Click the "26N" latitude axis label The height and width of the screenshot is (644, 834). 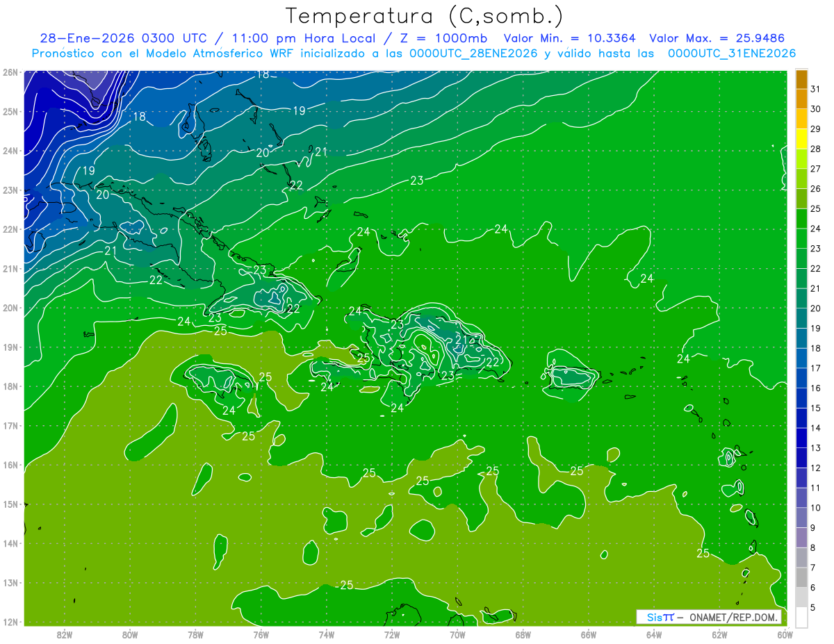(x=10, y=72)
